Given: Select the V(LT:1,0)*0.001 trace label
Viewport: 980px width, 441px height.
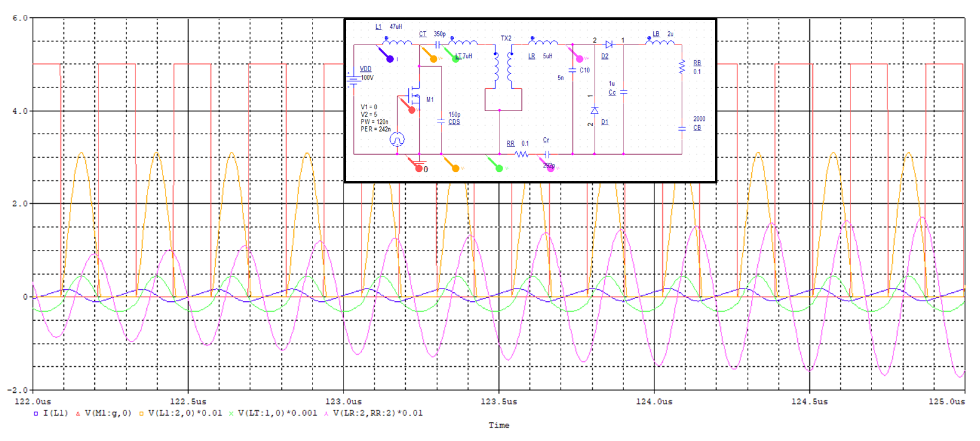Looking at the screenshot, I should 277,413.
